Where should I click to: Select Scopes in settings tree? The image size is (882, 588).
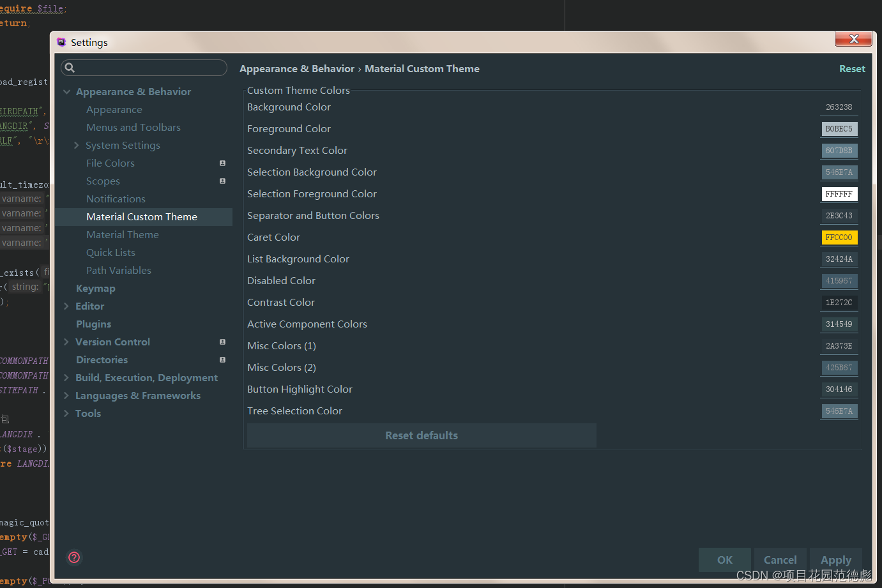click(x=103, y=181)
